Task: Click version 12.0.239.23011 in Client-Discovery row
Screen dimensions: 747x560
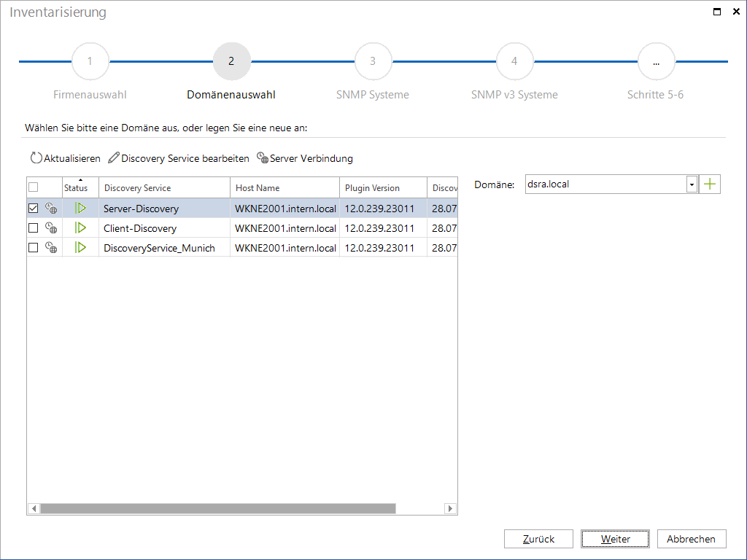Action: tap(379, 228)
